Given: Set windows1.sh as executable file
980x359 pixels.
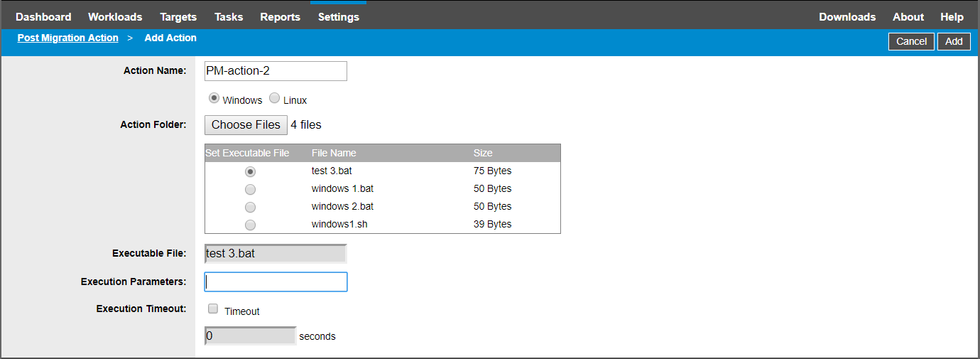Looking at the screenshot, I should pyautogui.click(x=250, y=225).
